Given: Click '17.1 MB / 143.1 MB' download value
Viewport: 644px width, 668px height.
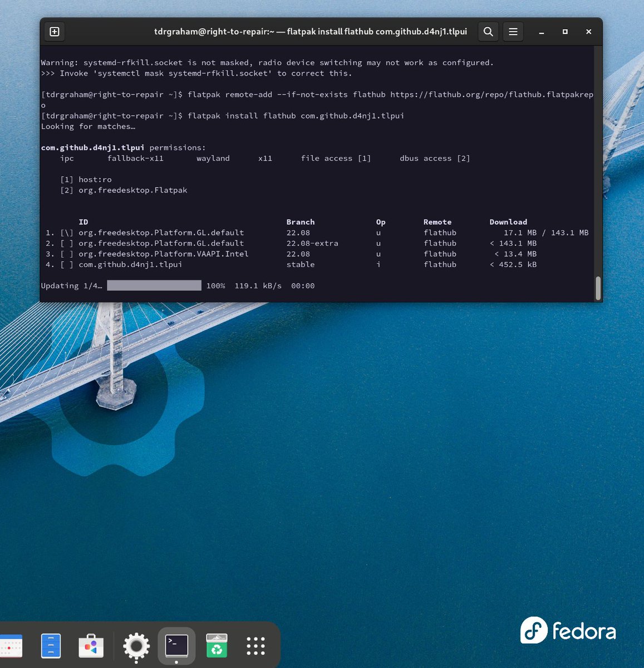Looking at the screenshot, I should tap(546, 233).
